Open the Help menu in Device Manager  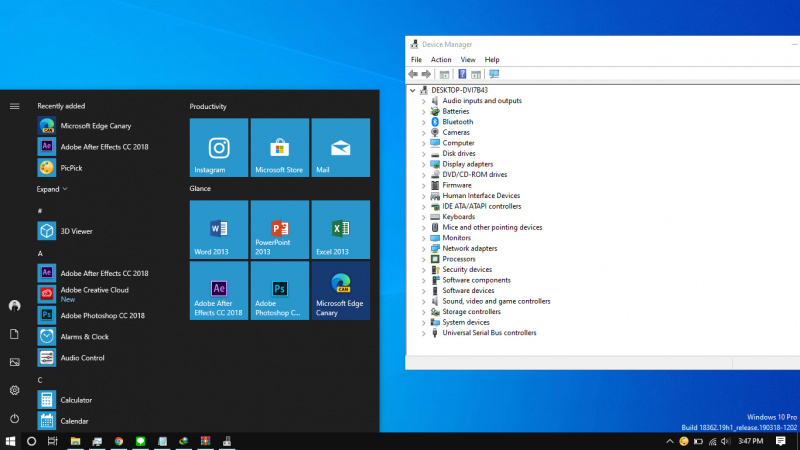click(x=492, y=60)
